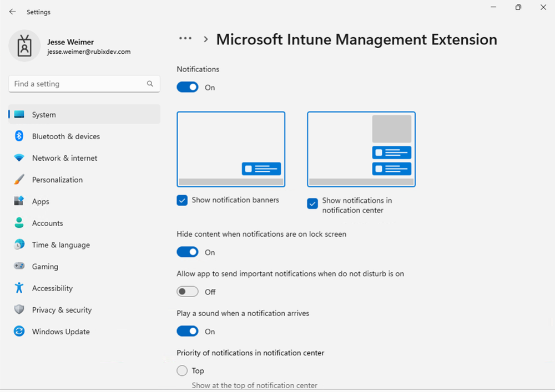Toggle play a sound when notification arrives

point(188,331)
